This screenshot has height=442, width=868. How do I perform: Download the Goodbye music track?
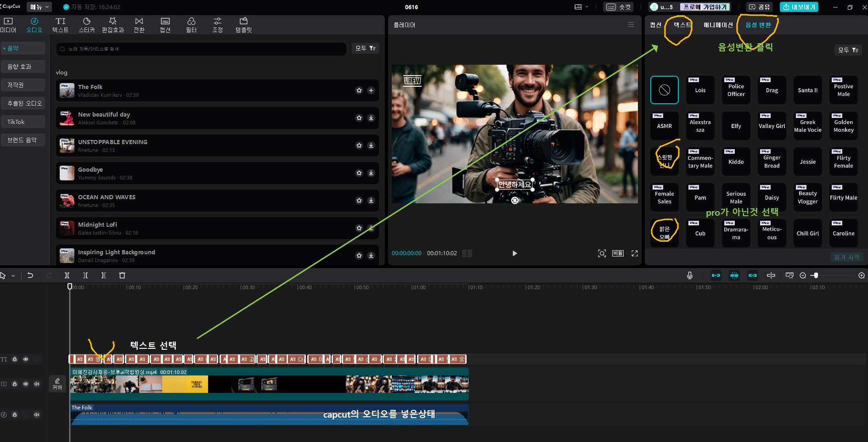371,173
